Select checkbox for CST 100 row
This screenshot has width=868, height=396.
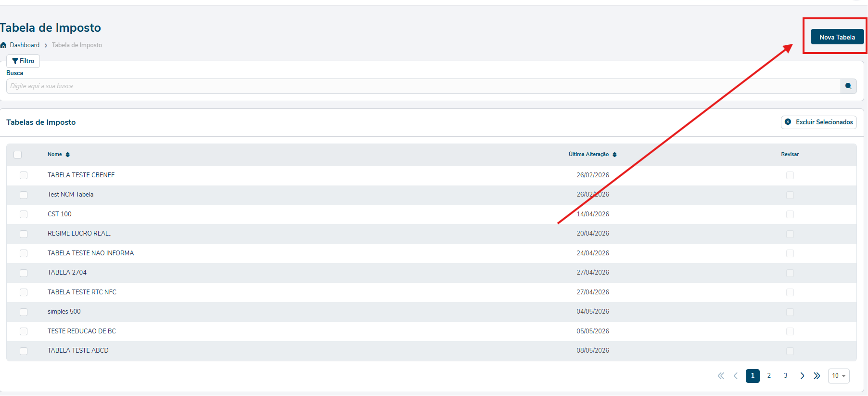[24, 214]
